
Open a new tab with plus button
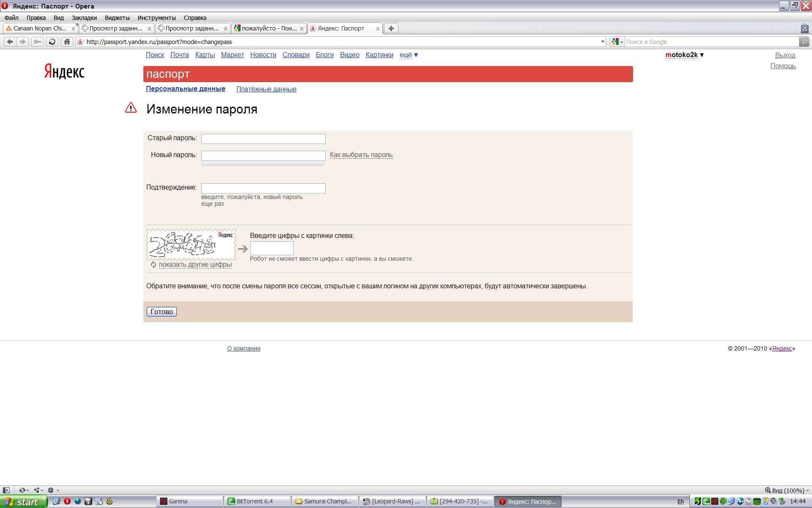tap(391, 28)
